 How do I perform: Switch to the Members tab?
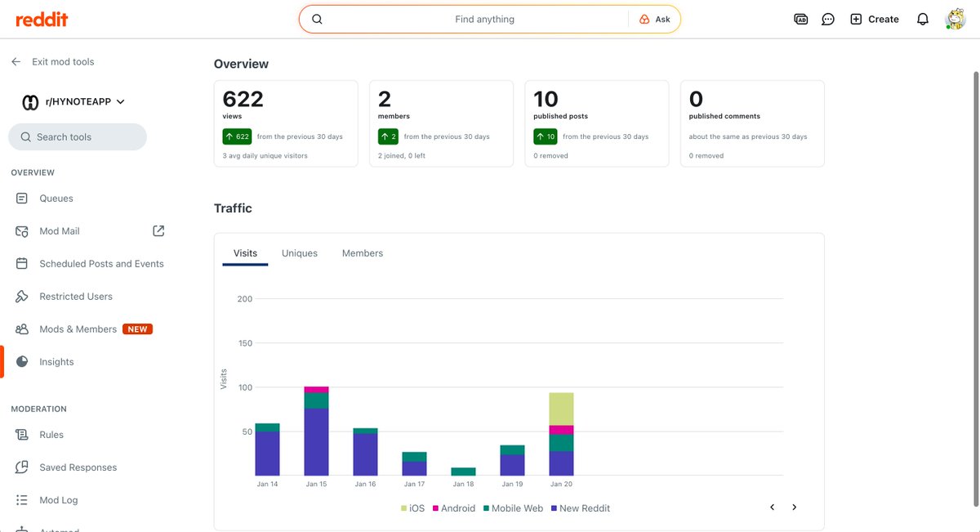point(363,253)
